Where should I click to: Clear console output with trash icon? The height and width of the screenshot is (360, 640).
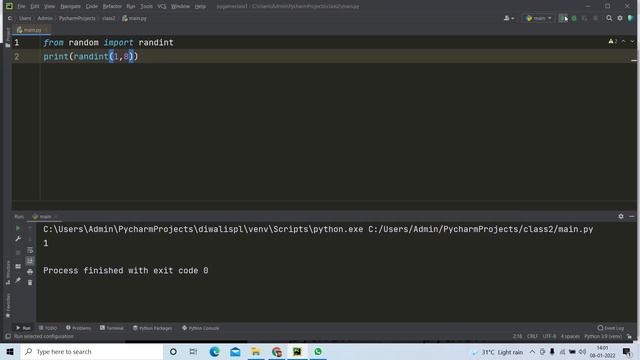[x=30, y=282]
